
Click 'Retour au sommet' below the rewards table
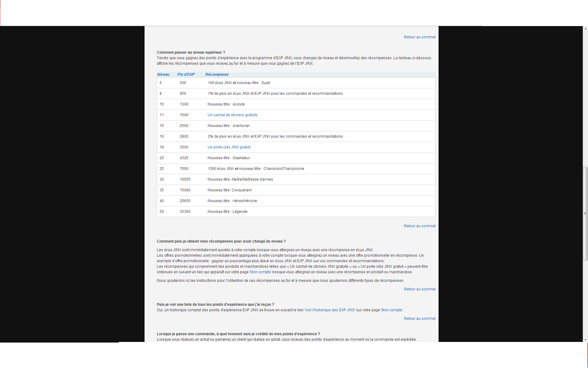point(419,226)
